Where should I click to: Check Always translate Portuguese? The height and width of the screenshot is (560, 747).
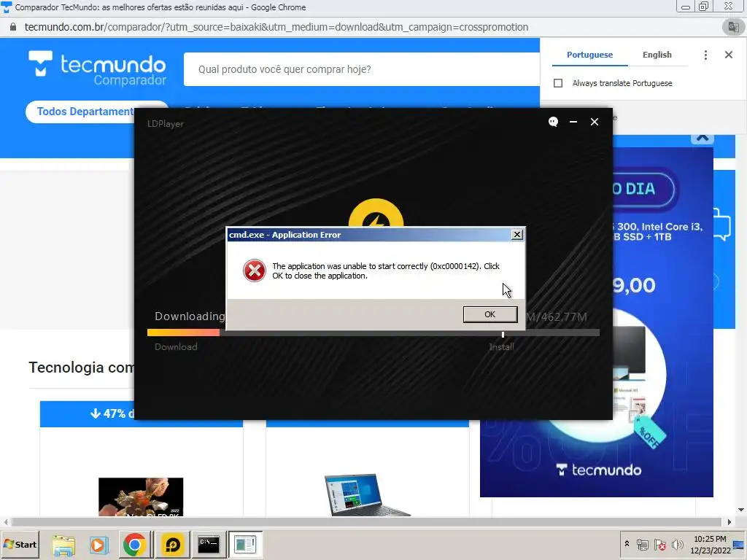(x=558, y=83)
